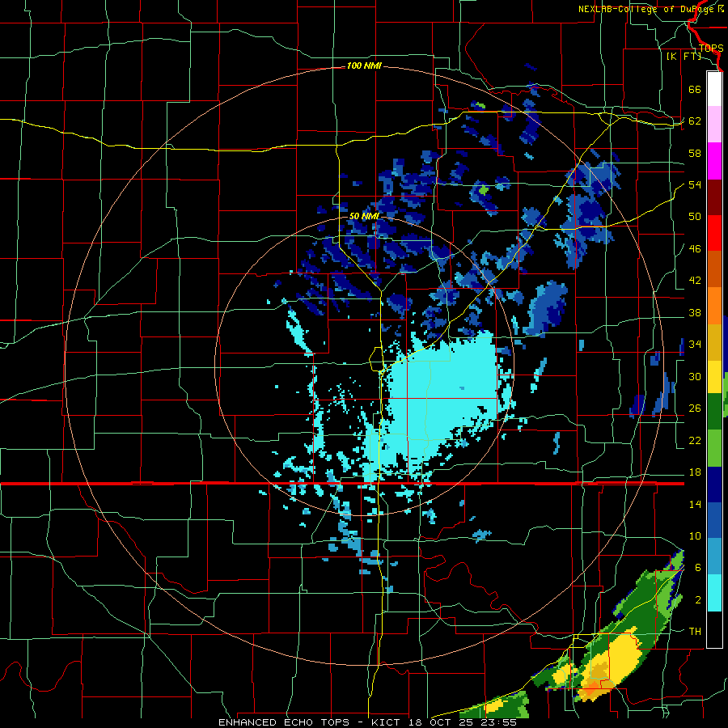Viewport: 728px width, 728px height.
Task: Pick the light blue legend swatch
Action: tap(714, 557)
